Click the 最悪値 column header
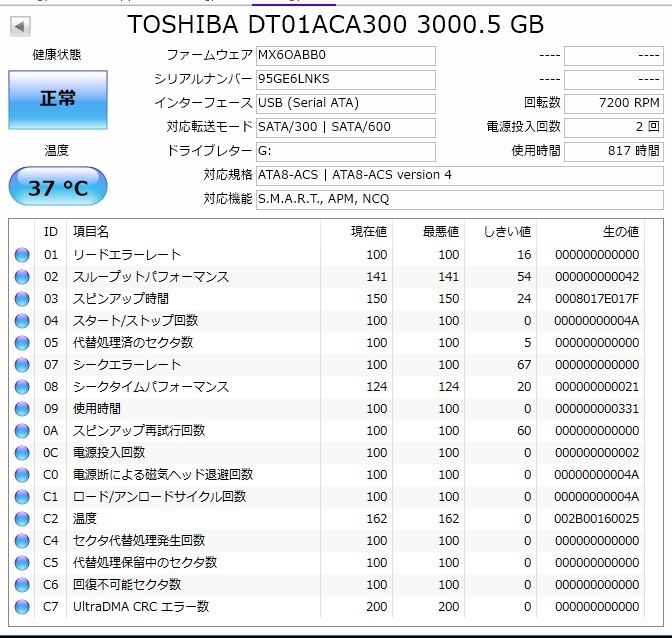The width and height of the screenshot is (672, 638). pos(429,232)
